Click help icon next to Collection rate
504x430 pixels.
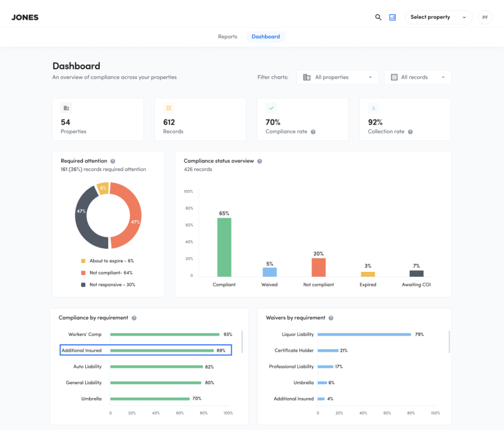point(410,132)
